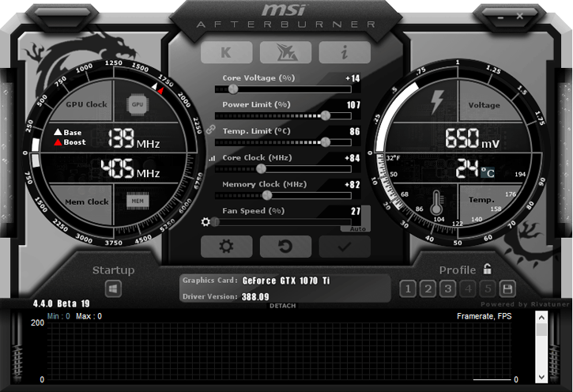Reset settings with the circular arrow button
The width and height of the screenshot is (573, 392).
pos(285,247)
